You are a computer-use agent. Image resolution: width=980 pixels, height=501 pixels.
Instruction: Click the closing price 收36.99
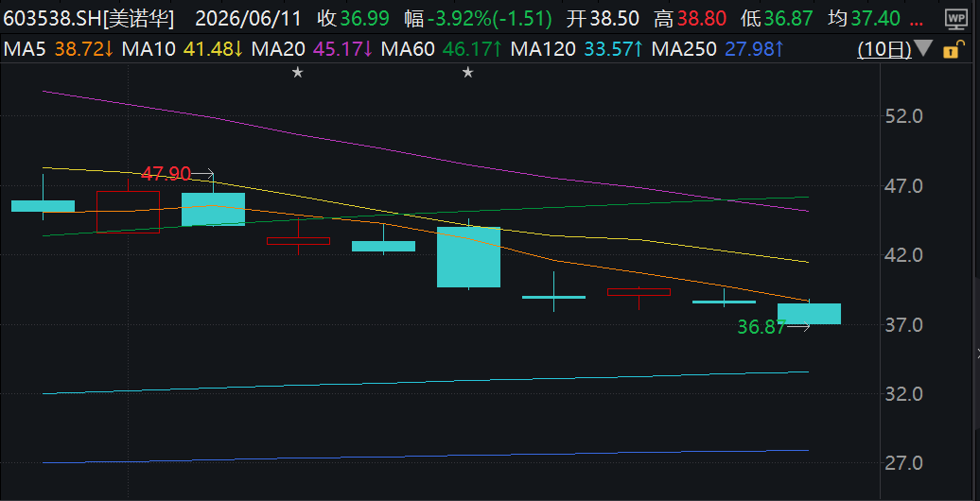point(353,19)
